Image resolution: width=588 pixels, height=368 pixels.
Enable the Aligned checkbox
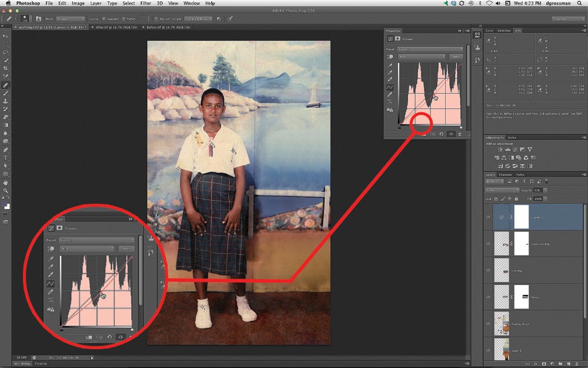coord(156,19)
